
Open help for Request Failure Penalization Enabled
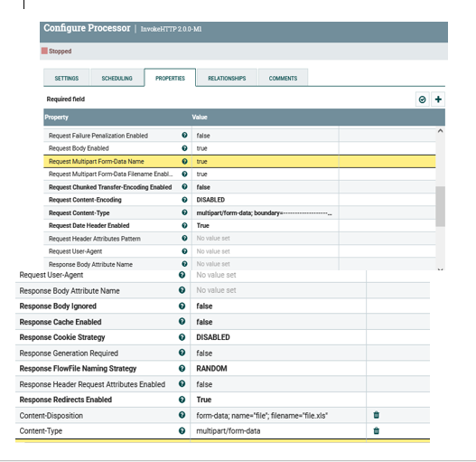pos(184,135)
